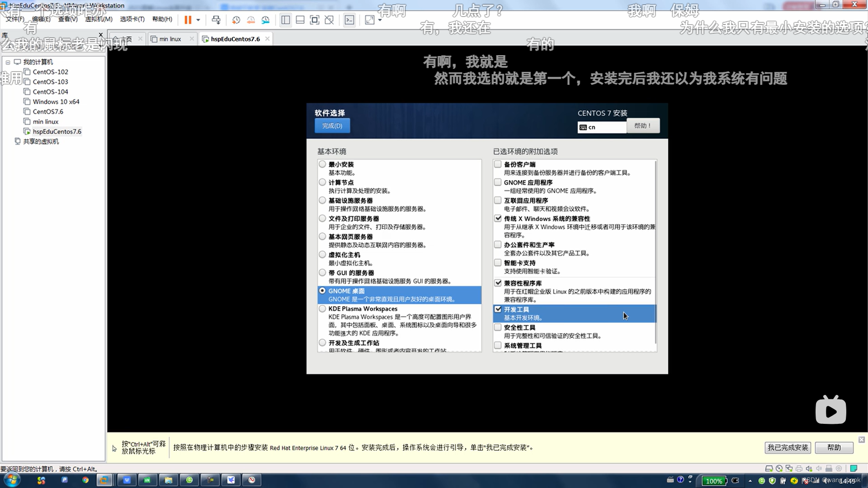Check the 系统管理工具 checkbox
This screenshot has height=488, width=868.
(498, 345)
